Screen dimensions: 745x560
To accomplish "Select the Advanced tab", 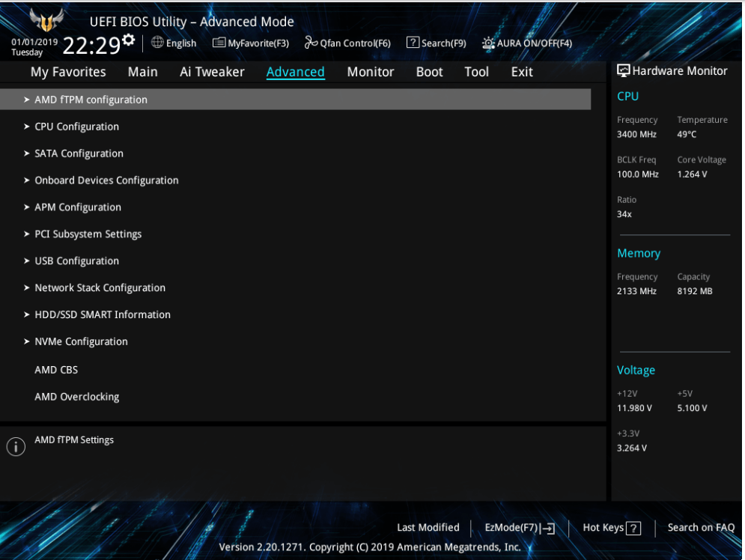I will 296,72.
